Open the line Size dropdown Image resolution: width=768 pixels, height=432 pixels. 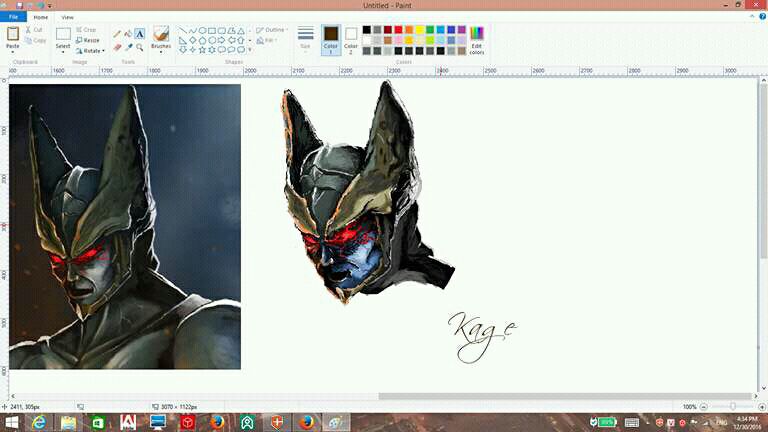tap(305, 39)
